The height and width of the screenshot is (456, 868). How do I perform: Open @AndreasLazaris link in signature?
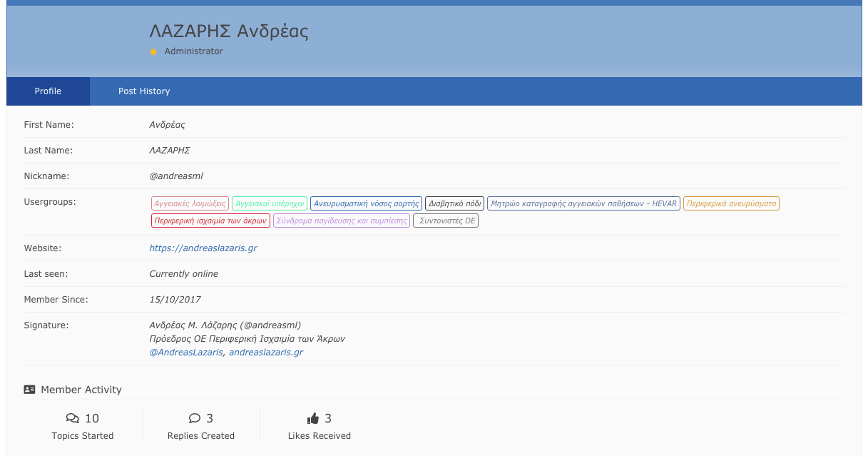(x=186, y=353)
